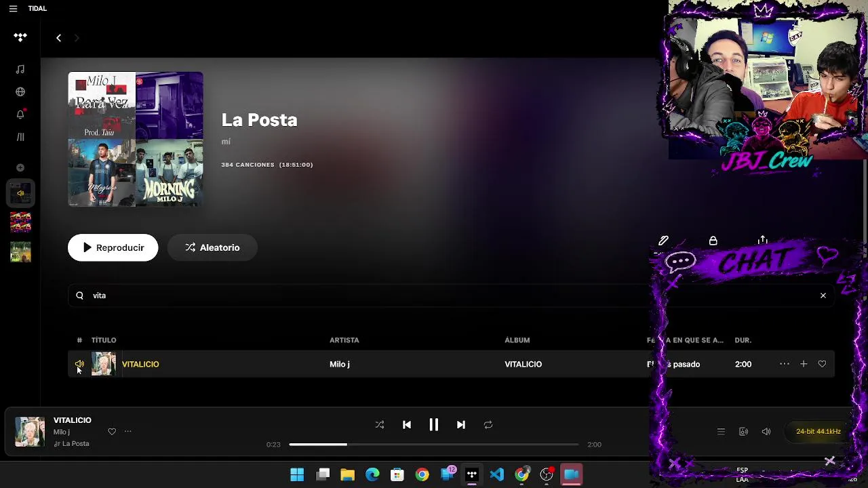868x488 pixels.
Task: Click the playback progress bar
Action: coord(434,445)
